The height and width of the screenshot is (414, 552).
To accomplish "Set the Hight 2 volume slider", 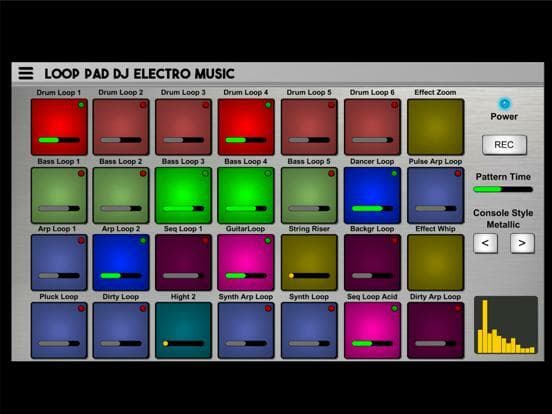I will click(183, 343).
